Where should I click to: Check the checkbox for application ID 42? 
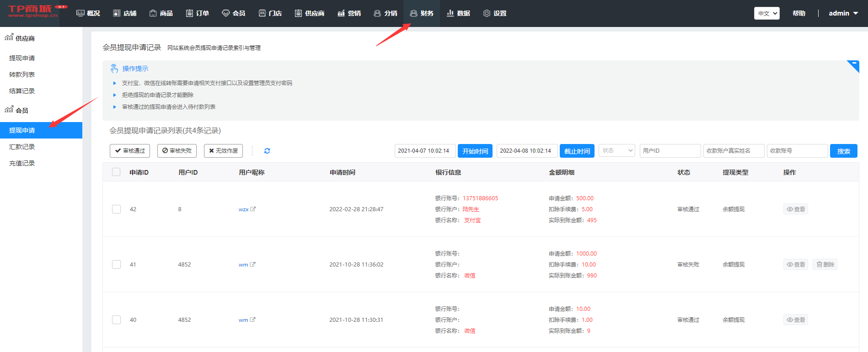pos(116,209)
